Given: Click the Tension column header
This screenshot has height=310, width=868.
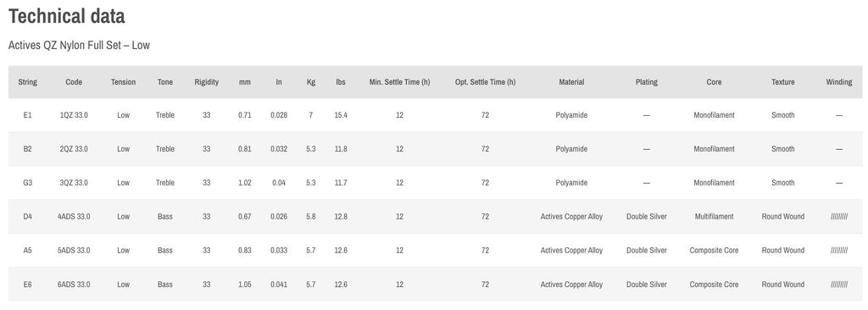Looking at the screenshot, I should click(x=123, y=82).
